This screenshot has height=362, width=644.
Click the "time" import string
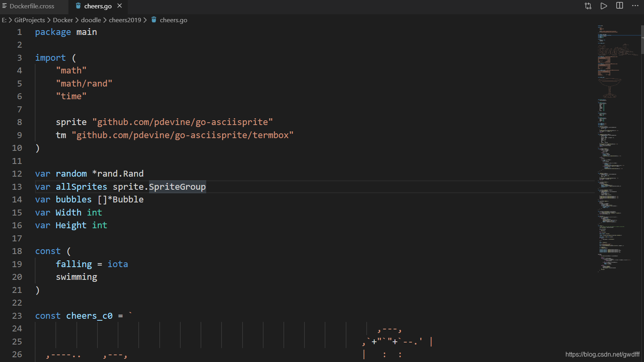[71, 96]
